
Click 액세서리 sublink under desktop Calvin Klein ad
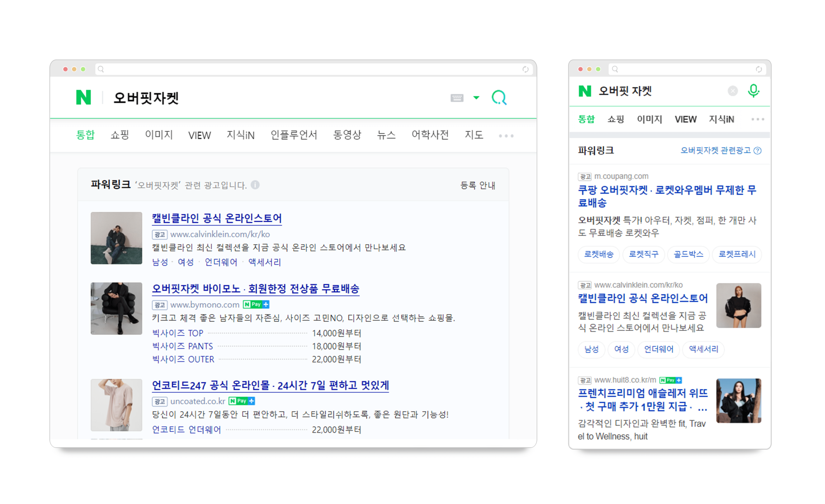264,262
